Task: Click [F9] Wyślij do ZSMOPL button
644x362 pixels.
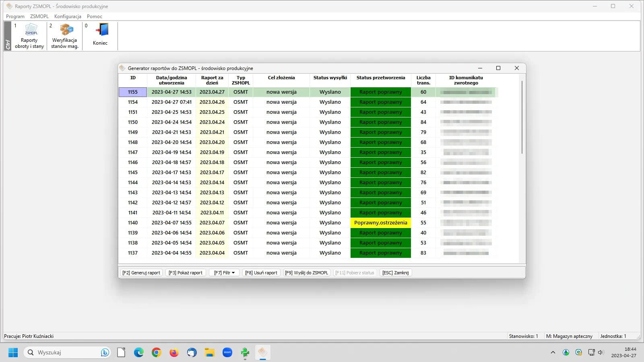Action: click(x=307, y=273)
